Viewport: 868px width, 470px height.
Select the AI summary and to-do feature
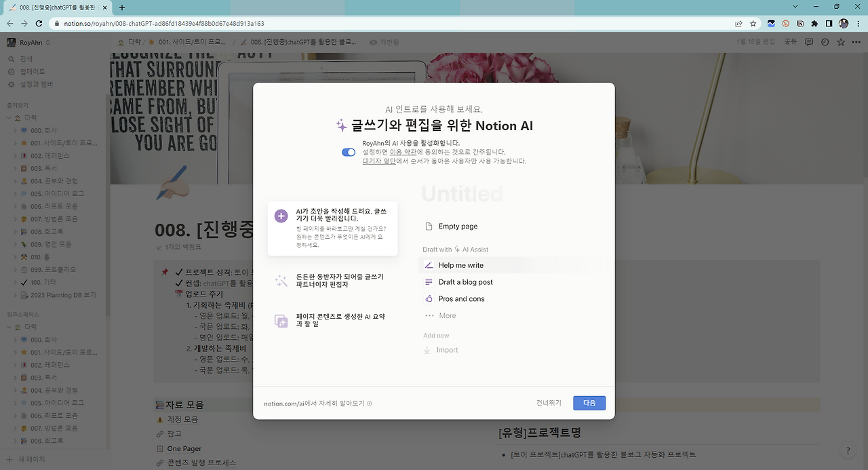tap(333, 321)
